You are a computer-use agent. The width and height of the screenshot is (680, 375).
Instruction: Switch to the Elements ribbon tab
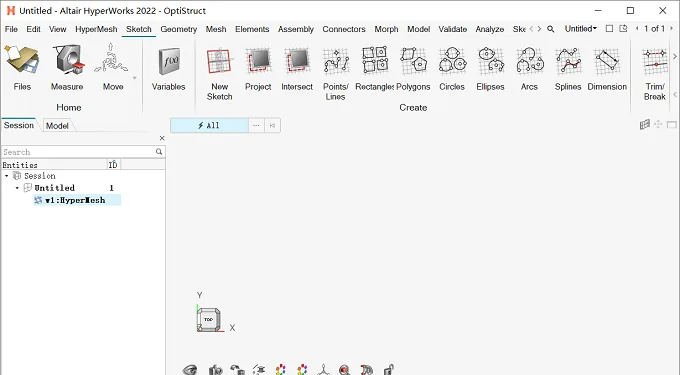[x=252, y=29]
